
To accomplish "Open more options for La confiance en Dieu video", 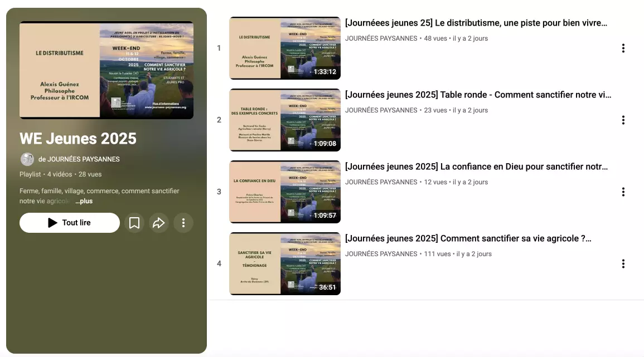I will point(623,192).
